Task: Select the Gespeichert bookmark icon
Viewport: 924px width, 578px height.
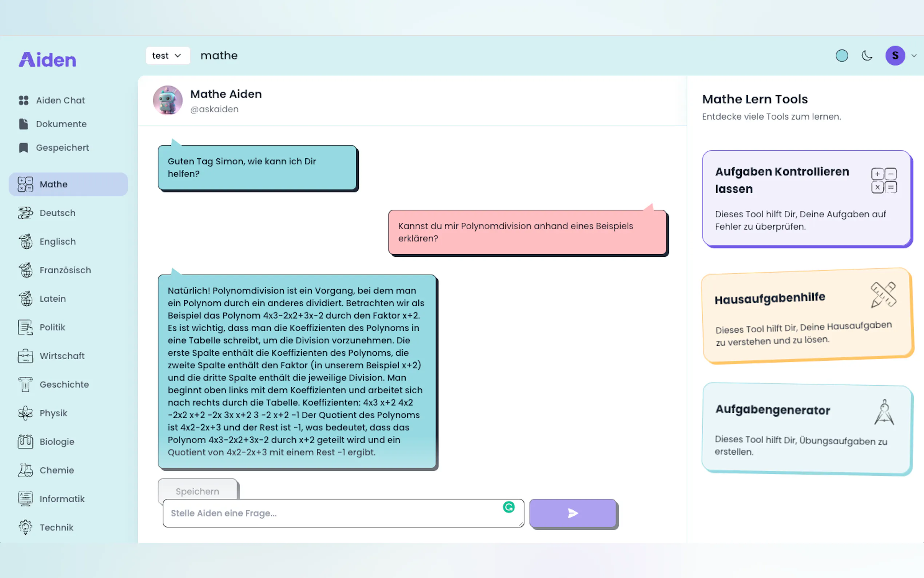Action: click(24, 147)
